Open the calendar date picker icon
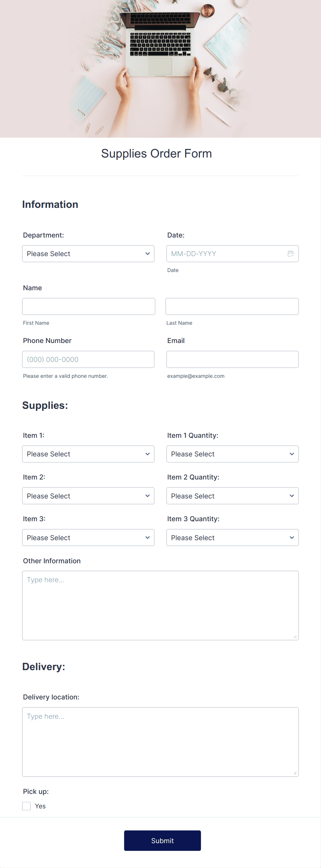Image resolution: width=321 pixels, height=868 pixels. (290, 253)
